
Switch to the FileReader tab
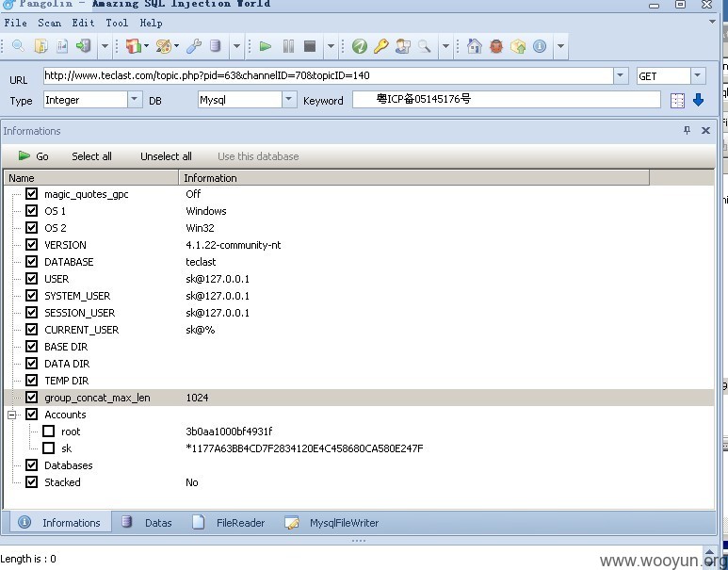(229, 523)
